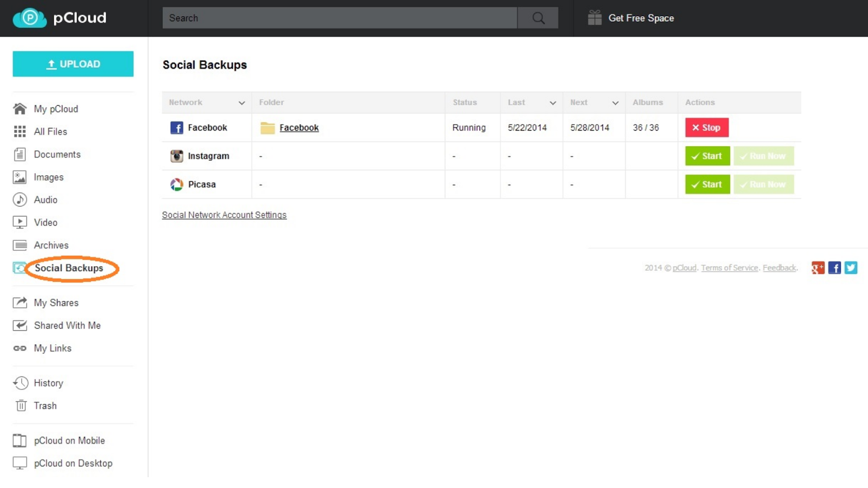
Task: Click the My Links chain icon
Action: tap(20, 348)
